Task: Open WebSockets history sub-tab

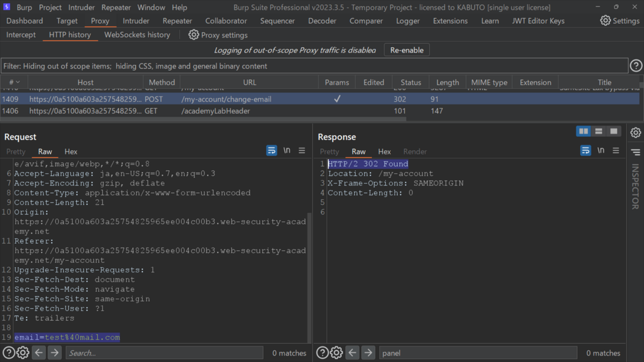Action: (x=137, y=35)
